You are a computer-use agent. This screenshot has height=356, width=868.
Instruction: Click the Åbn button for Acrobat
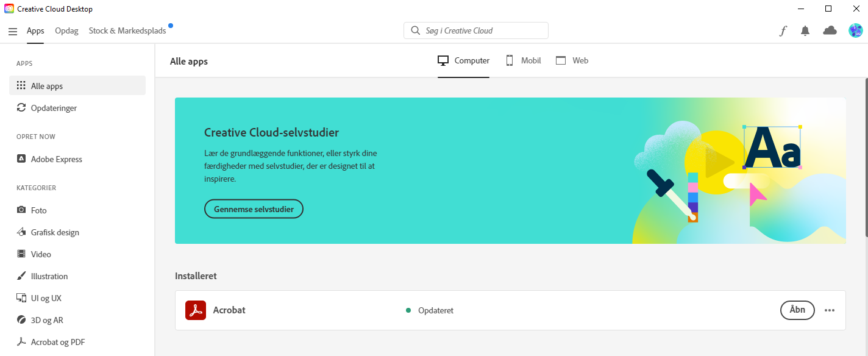[x=797, y=310]
